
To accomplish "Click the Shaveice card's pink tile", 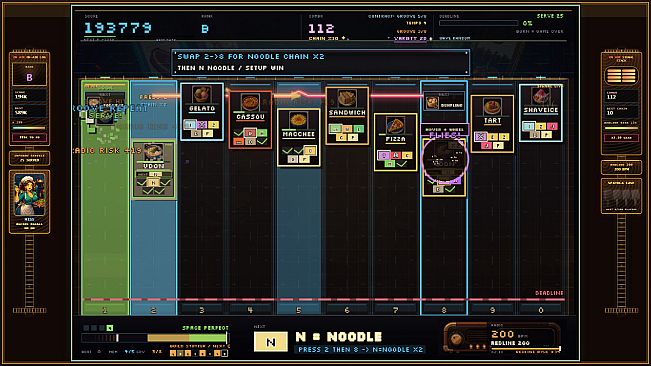I will pyautogui.click(x=552, y=126).
